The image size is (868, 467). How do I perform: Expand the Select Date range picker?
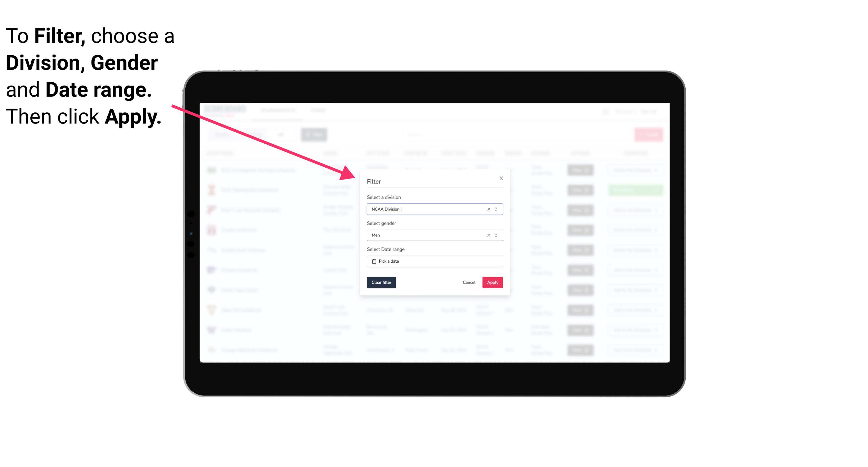pos(434,261)
